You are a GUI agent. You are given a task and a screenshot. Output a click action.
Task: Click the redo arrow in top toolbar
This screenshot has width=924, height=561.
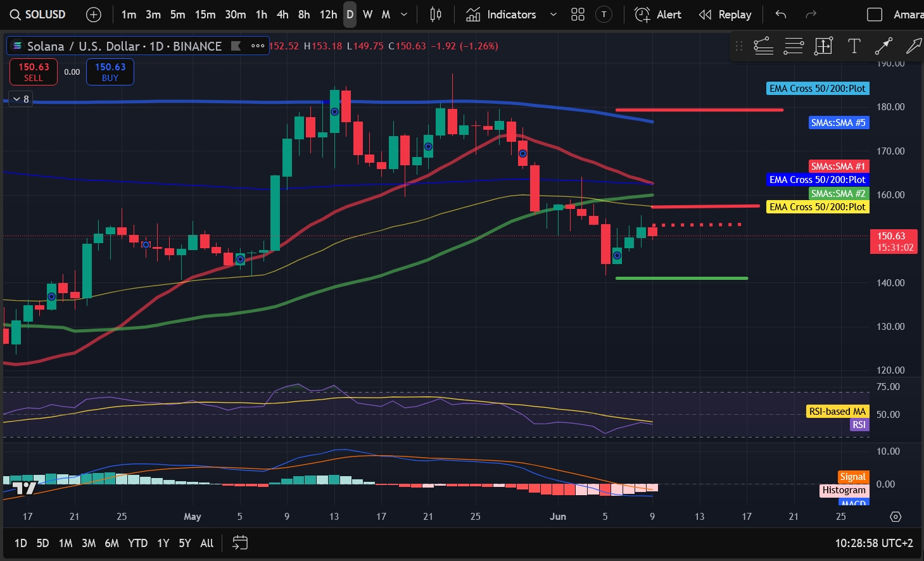(811, 15)
